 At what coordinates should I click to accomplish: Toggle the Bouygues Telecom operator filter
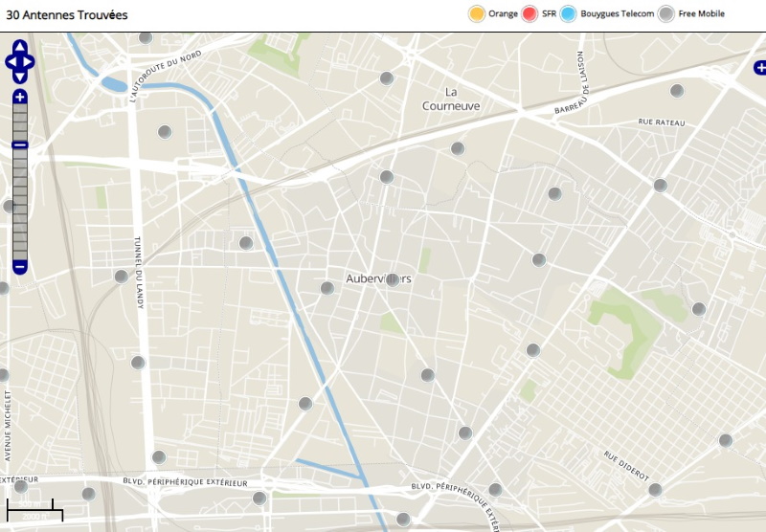click(568, 13)
